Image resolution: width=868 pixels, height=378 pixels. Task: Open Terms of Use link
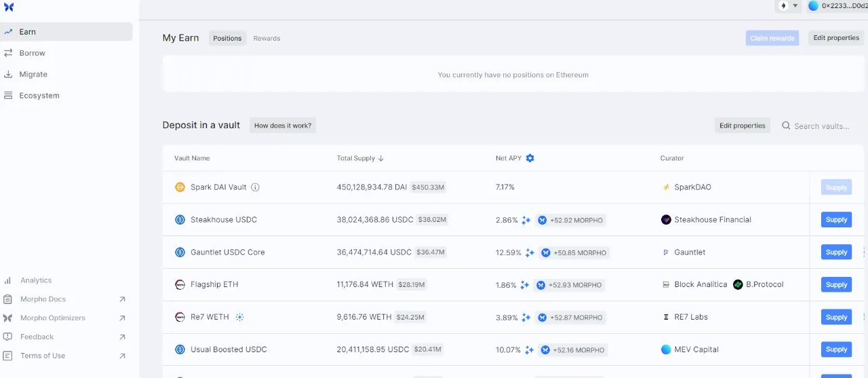43,356
